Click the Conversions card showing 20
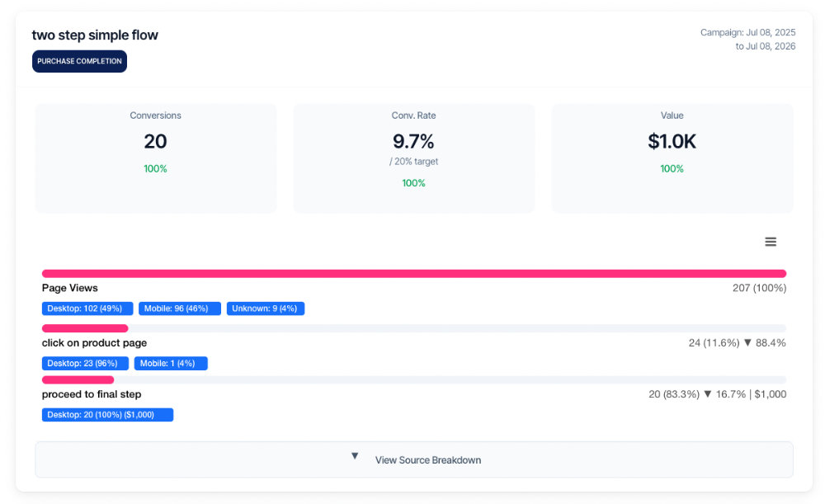825x504 pixels. tap(156, 158)
